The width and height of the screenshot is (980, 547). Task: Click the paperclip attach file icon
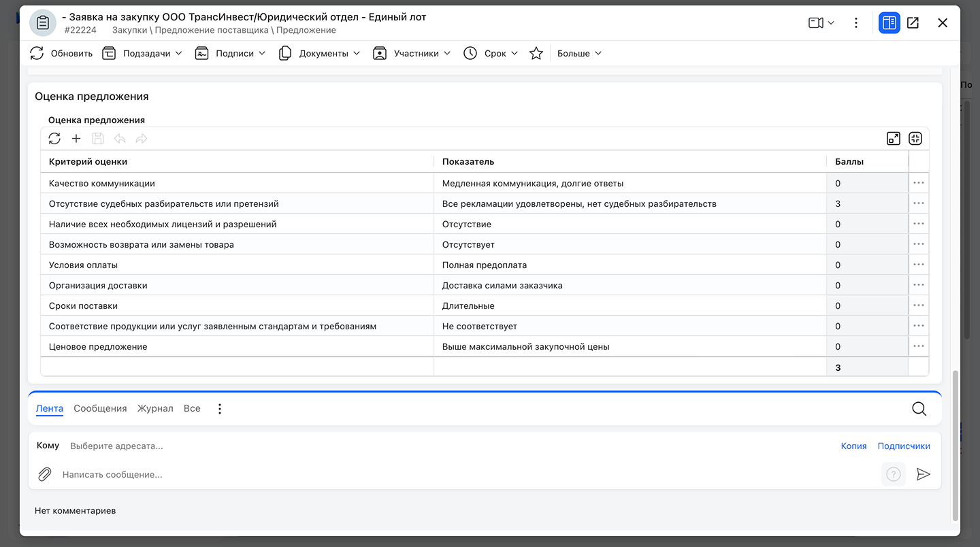(x=45, y=474)
